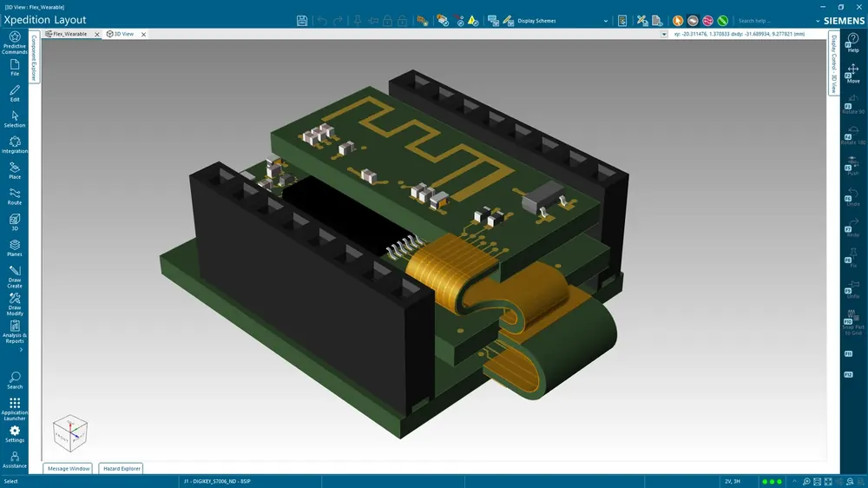Click the 3D orientation cube
This screenshot has height=488, width=868.
pyautogui.click(x=70, y=432)
